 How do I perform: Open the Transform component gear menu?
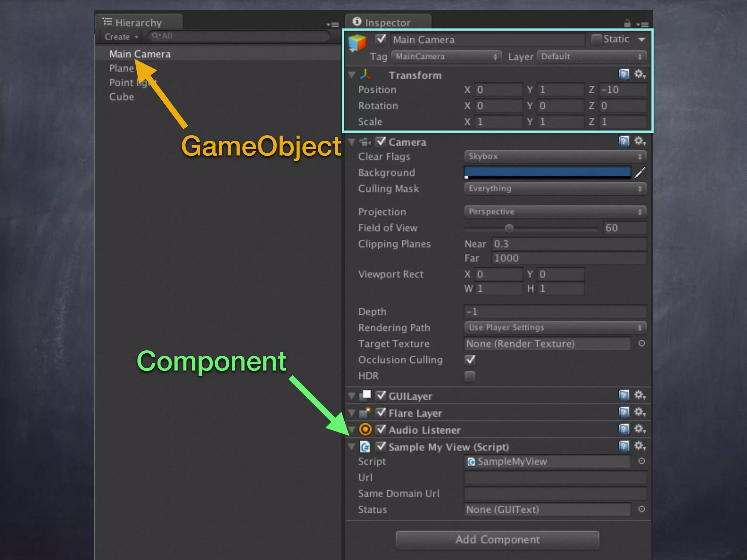(639, 74)
